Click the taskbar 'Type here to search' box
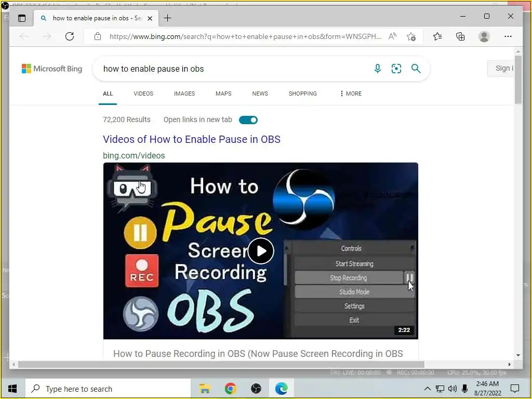The height and width of the screenshot is (399, 532). (108, 389)
